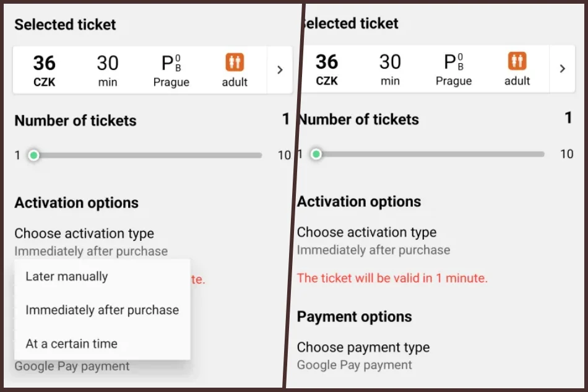Click 36 CZK price in right ticket card
This screenshot has height=392, width=588.
[x=327, y=69]
